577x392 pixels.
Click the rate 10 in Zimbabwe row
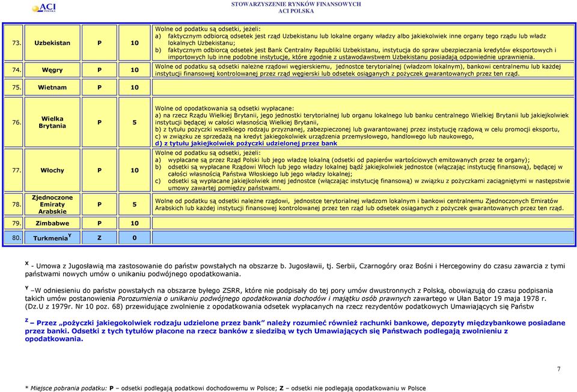coord(134,223)
